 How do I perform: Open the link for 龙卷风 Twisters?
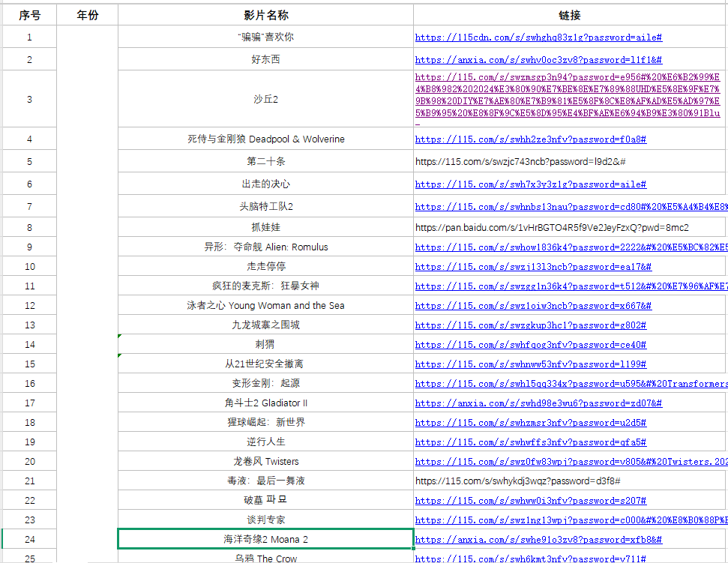pos(571,462)
